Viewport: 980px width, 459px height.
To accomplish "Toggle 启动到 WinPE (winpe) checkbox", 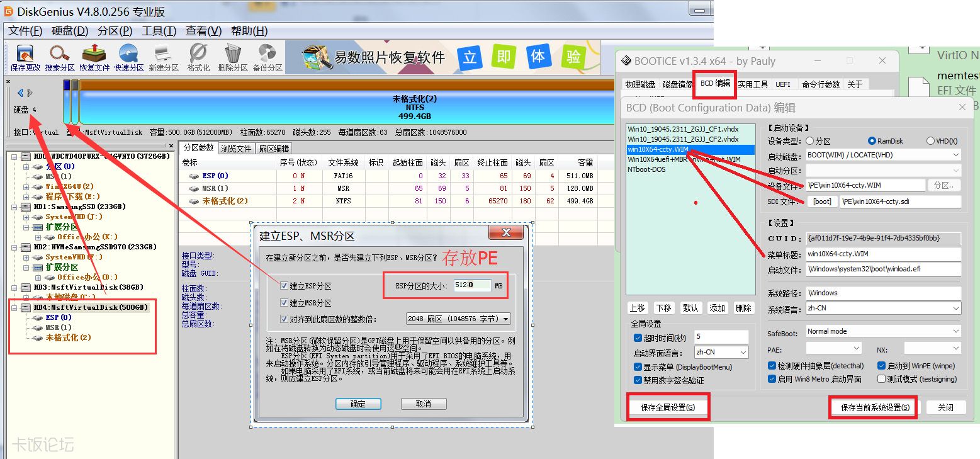I will pos(881,366).
